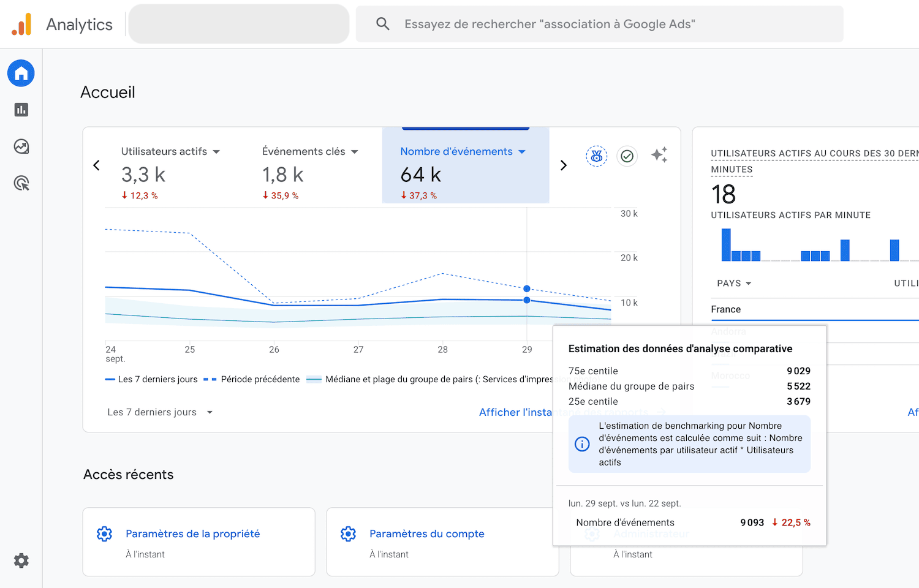Click the France row in country list
Image resolution: width=919 pixels, height=588 pixels.
tap(815, 309)
